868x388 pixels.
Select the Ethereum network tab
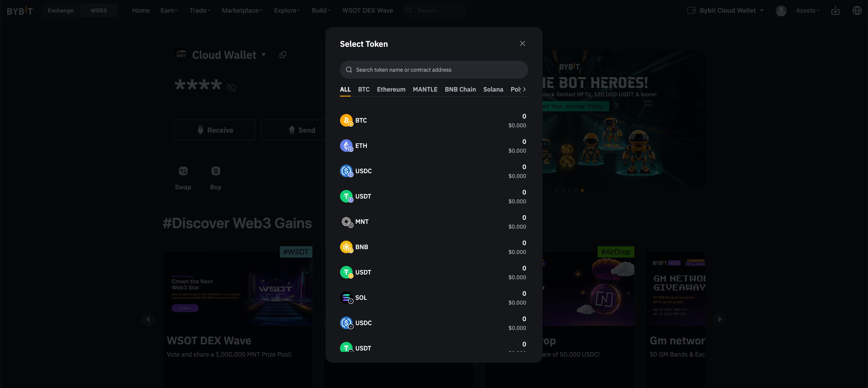click(391, 89)
